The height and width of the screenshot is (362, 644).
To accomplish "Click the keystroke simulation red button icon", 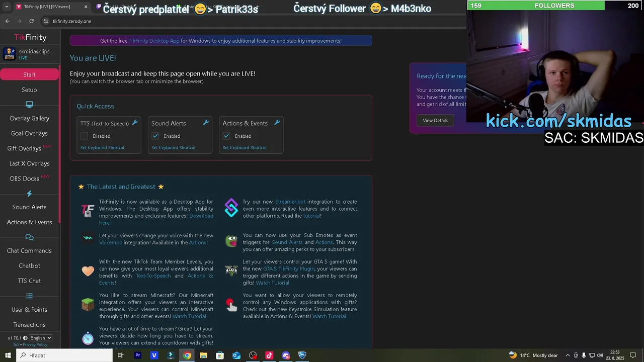I will point(231,305).
